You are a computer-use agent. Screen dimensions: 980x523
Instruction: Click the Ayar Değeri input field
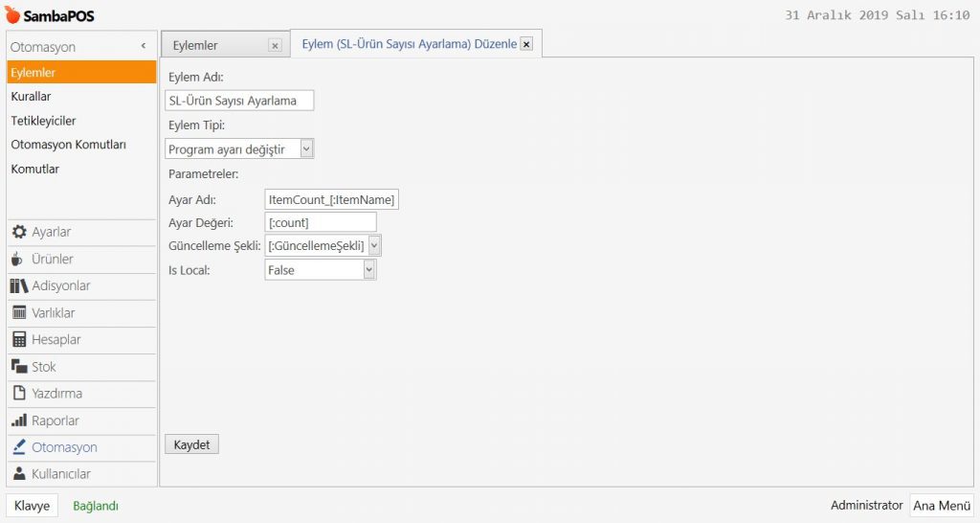[x=320, y=222]
